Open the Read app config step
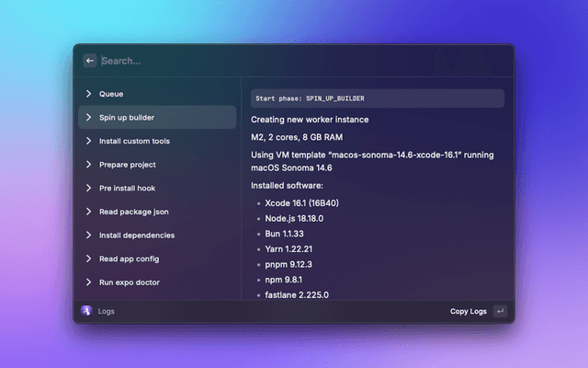 pos(129,259)
